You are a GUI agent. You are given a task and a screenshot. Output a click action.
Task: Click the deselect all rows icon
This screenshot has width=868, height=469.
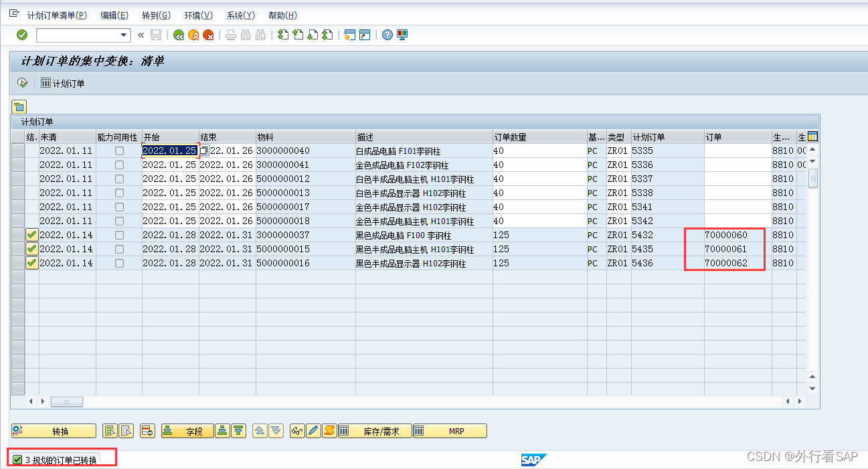(x=126, y=431)
